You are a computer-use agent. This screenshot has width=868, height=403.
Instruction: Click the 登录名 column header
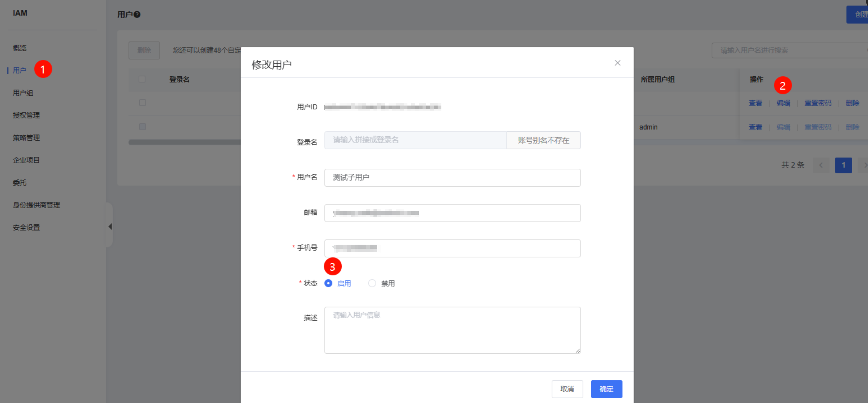[x=179, y=79]
